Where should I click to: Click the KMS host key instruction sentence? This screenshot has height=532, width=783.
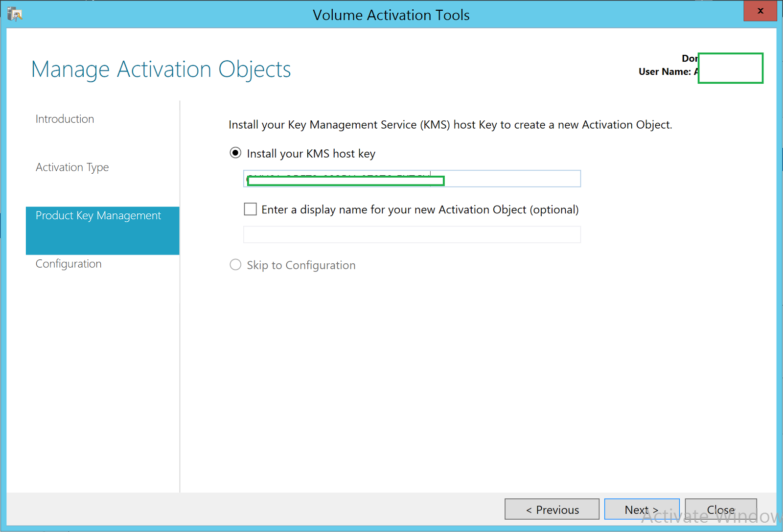pos(450,124)
